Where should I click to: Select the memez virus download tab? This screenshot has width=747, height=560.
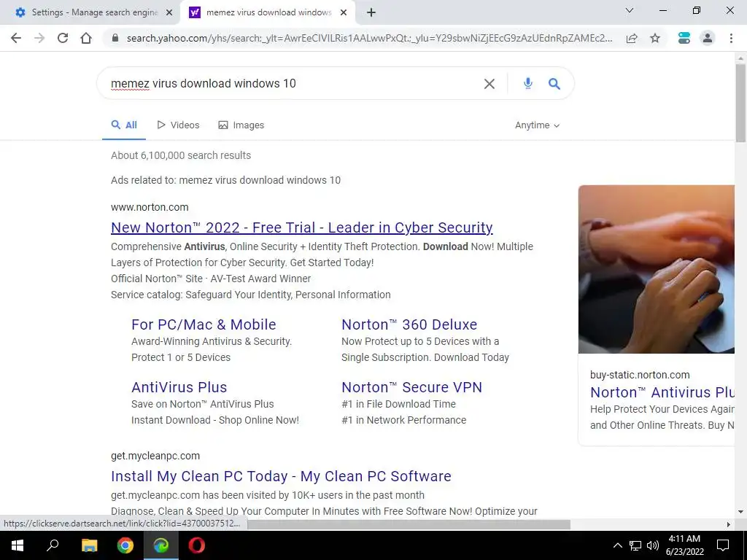pyautogui.click(x=268, y=13)
